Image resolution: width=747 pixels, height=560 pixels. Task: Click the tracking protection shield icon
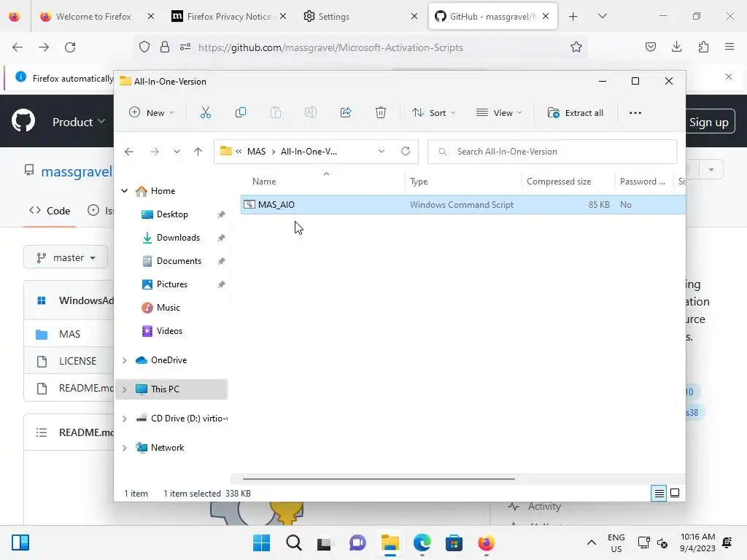coord(144,47)
